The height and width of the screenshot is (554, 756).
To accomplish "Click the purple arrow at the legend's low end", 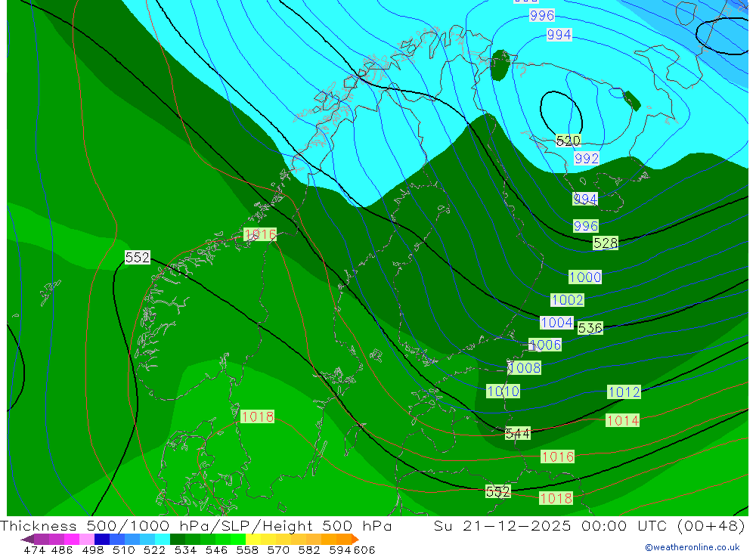I will point(27,539).
